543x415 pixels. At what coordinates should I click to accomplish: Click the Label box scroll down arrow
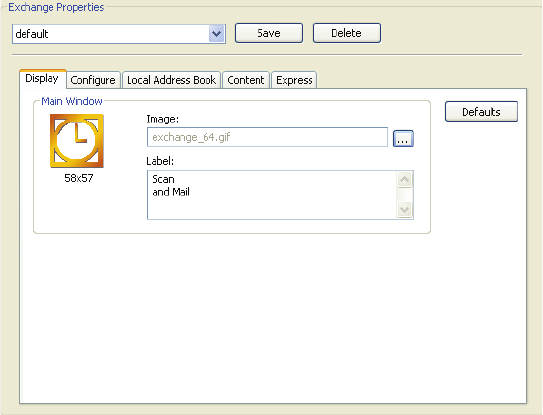click(404, 210)
